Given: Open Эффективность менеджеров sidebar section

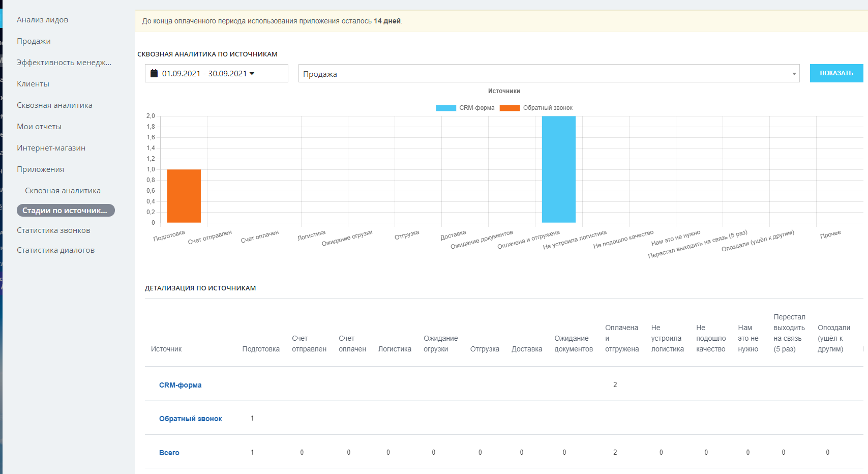Looking at the screenshot, I should pos(64,63).
